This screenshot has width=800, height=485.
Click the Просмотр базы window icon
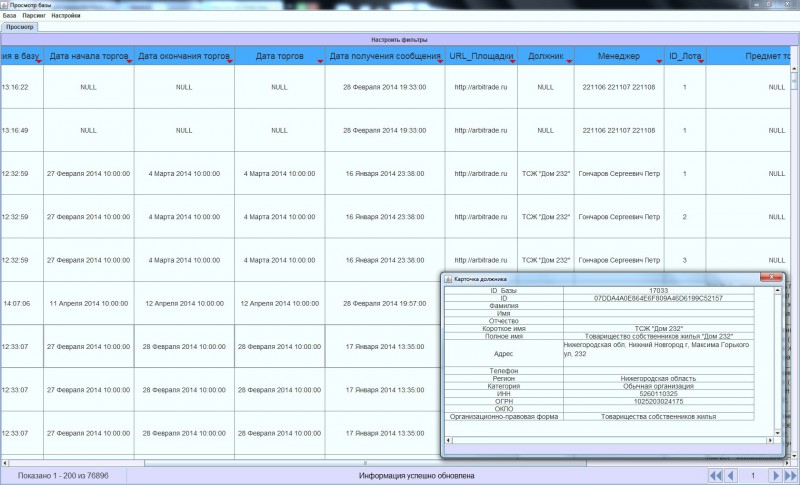click(x=5, y=5)
